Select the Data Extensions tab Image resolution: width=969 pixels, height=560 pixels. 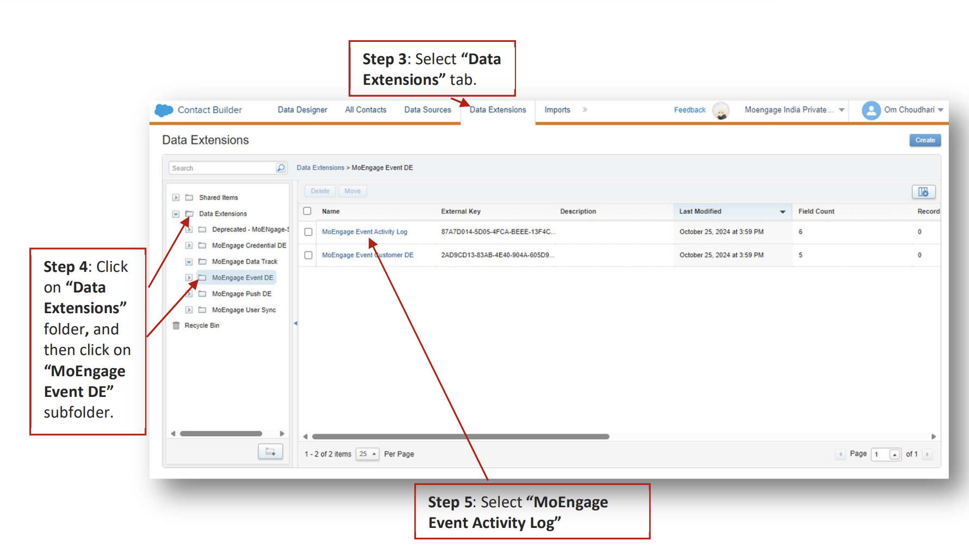498,110
